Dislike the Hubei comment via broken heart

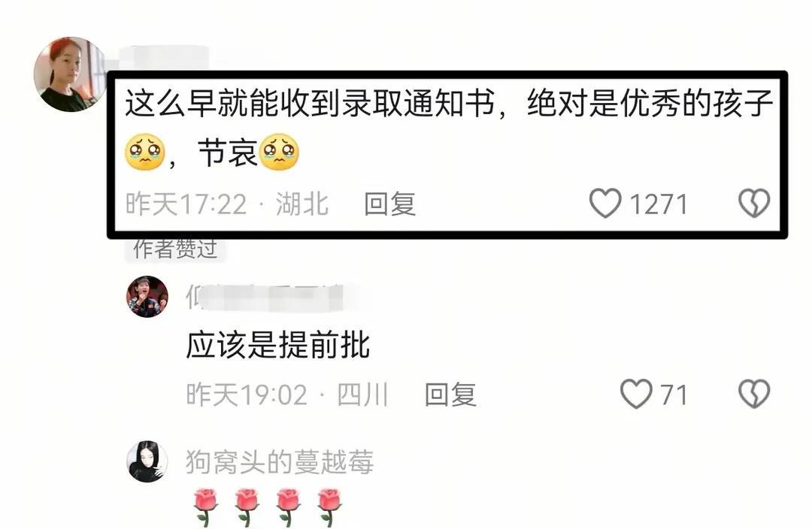coord(754,203)
